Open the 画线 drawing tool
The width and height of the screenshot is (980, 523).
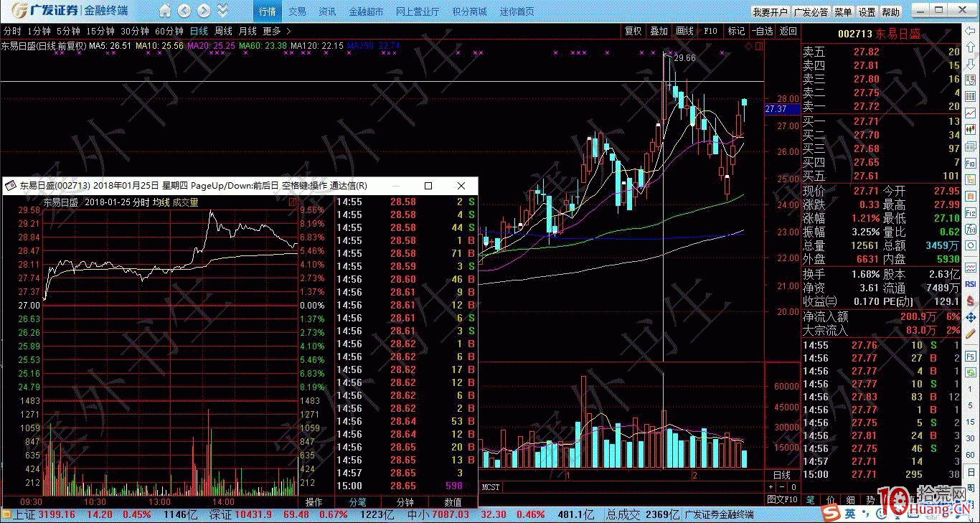(x=684, y=31)
